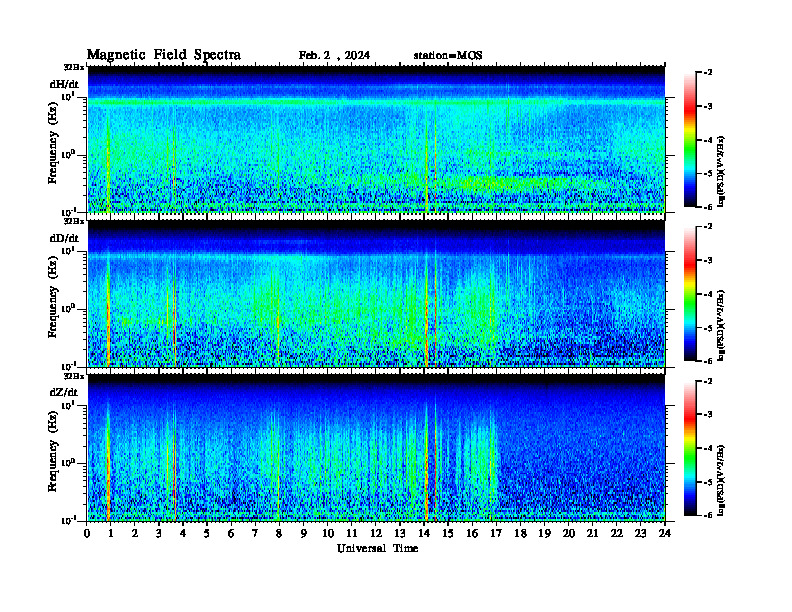Click hour 20 on the Universal Time axis
Image resolution: width=792 pixels, height=612 pixels.
click(x=568, y=533)
